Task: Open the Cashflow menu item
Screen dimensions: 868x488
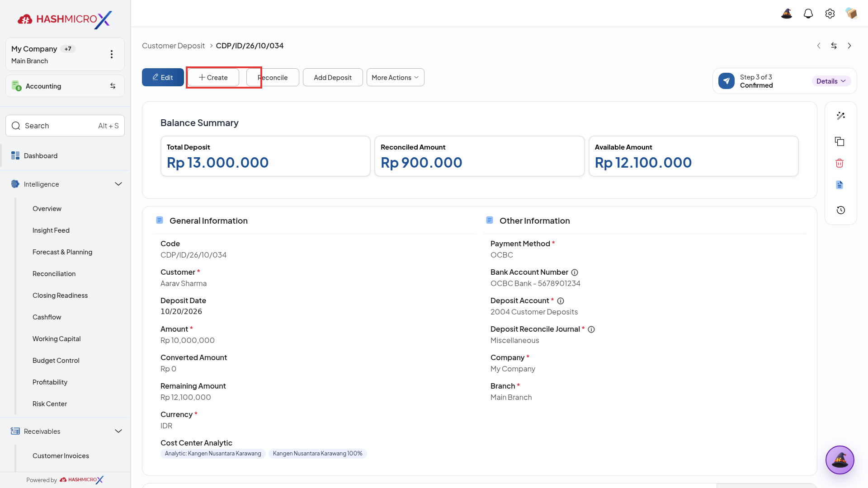Action: 47,317
